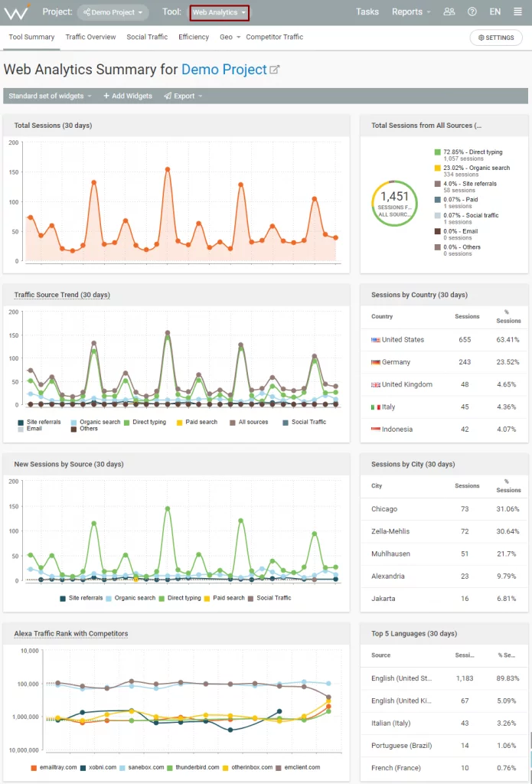The image size is (532, 784).
Task: Switch to Competitor Traffic tab
Action: [275, 37]
